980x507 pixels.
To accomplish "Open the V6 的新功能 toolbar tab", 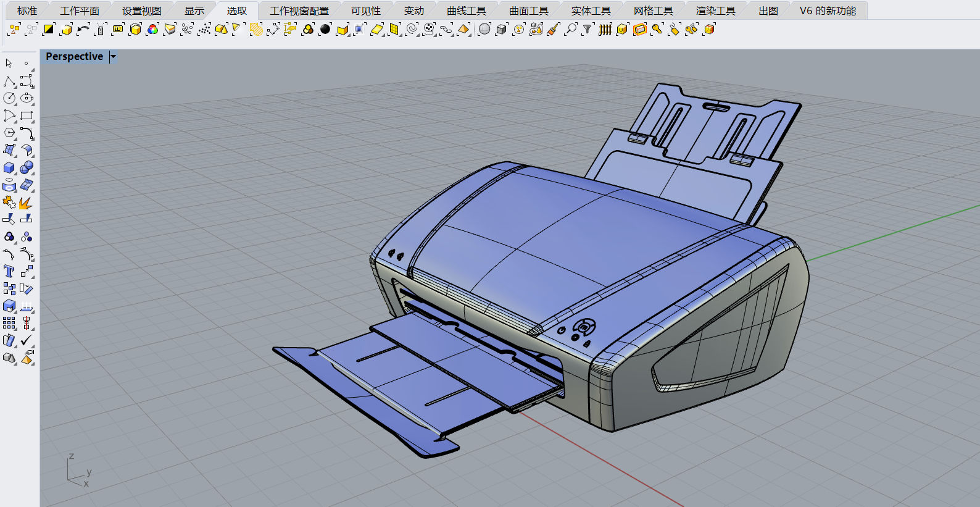I will pos(828,10).
